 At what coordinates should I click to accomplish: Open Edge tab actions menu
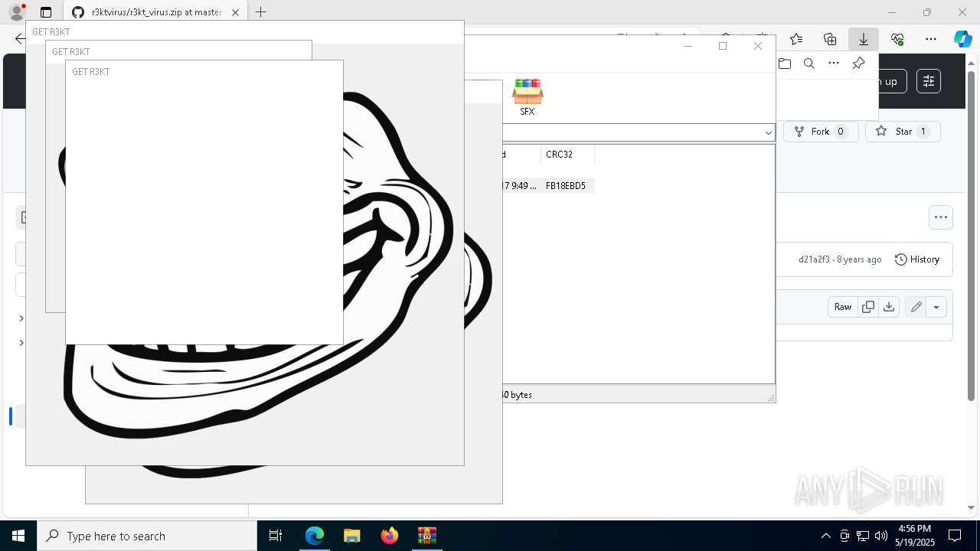(x=46, y=12)
